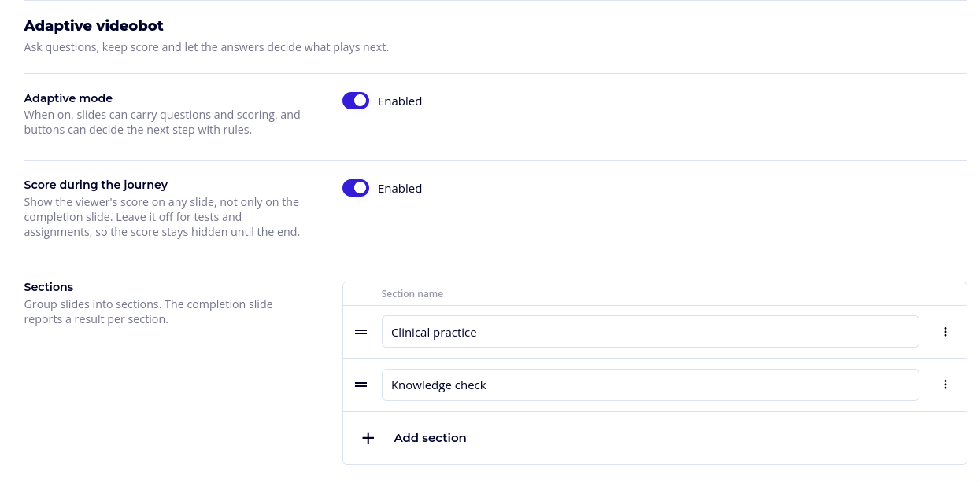Click the Sections label
Screen dimensions: 980x486
click(49, 287)
